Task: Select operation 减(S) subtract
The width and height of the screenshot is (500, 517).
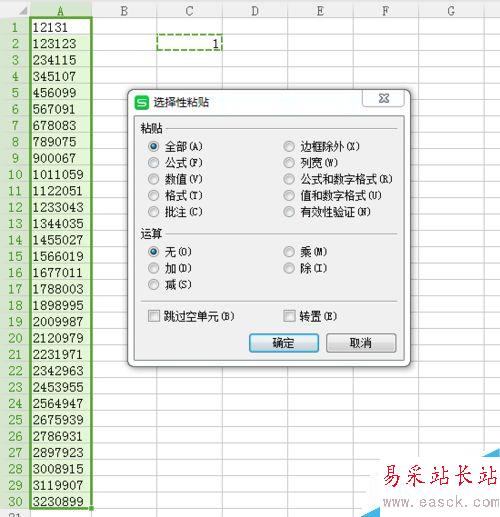Action: click(x=170, y=284)
